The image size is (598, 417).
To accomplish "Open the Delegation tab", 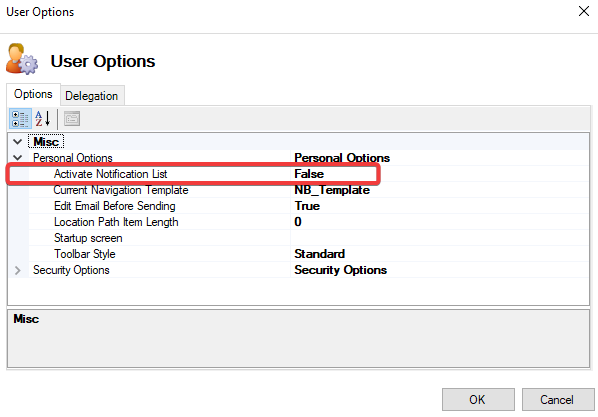I will point(92,96).
